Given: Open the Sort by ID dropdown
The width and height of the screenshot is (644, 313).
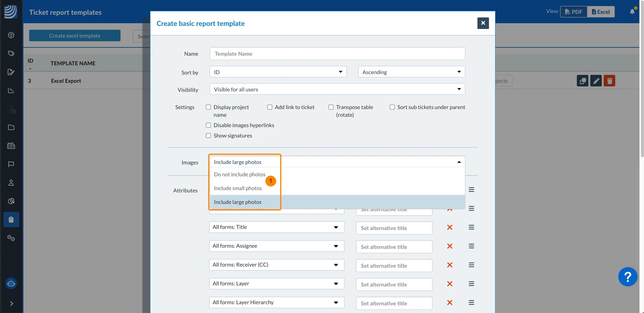Looking at the screenshot, I should coord(278,72).
